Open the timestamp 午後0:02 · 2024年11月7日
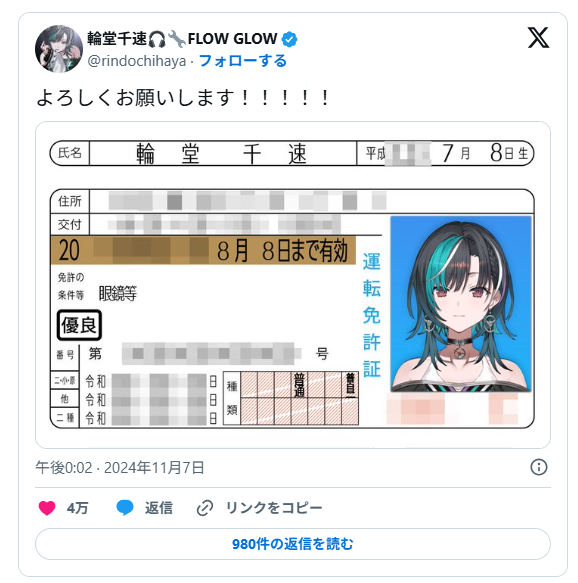 coord(120,467)
